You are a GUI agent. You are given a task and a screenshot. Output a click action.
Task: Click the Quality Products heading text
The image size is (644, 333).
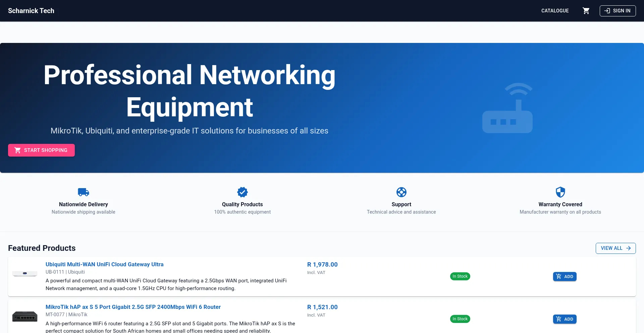[243, 204]
